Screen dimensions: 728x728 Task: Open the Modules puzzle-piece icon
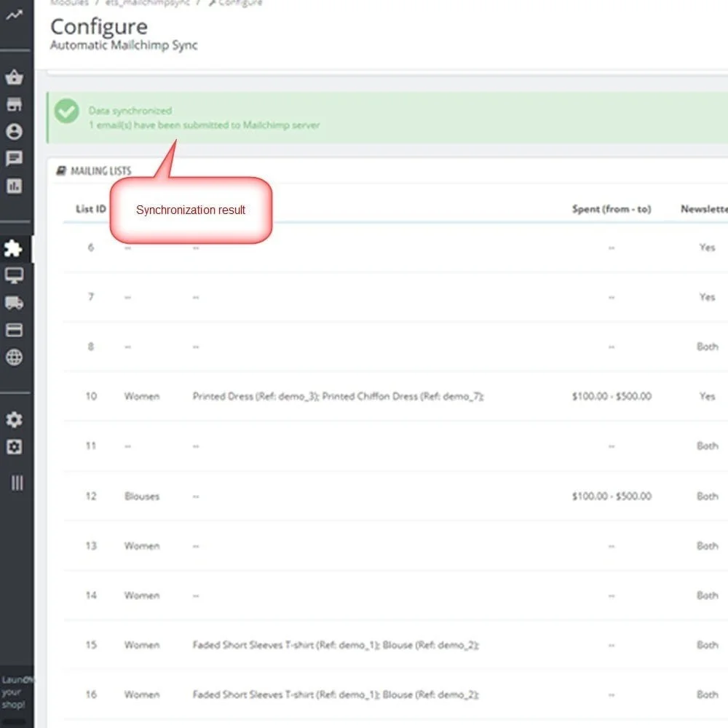point(15,249)
